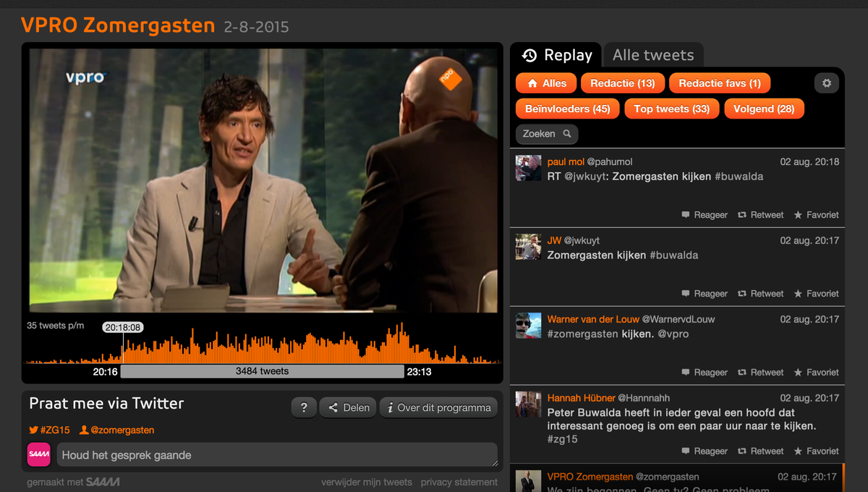
Task: Retweet JW's tweet
Action: pos(760,294)
